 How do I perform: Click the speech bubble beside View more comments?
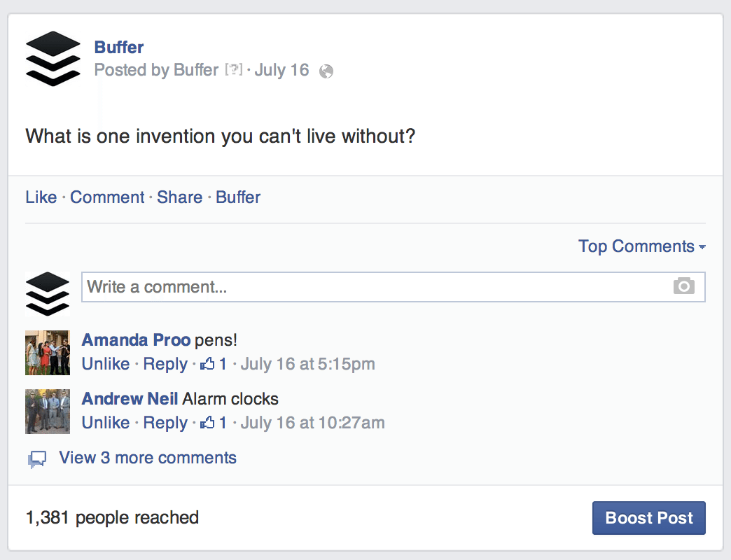coord(36,458)
